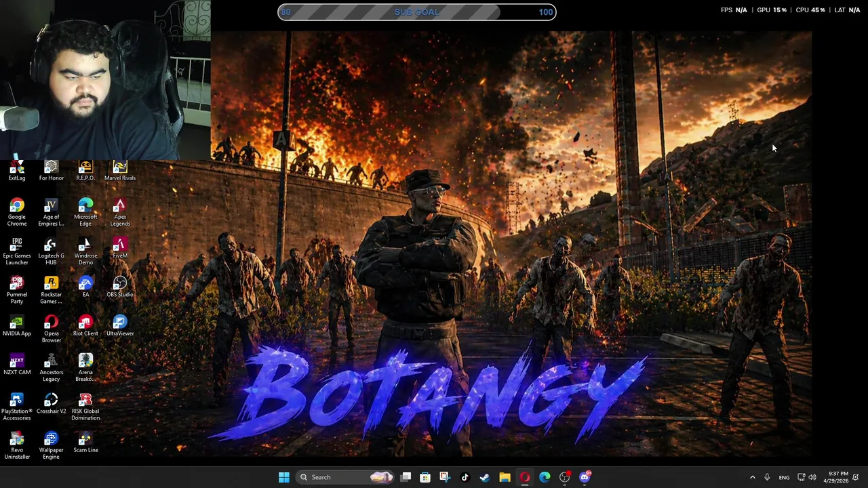The image size is (868, 488).
Task: Select the R.E.P.O. desktop shortcut
Action: point(85,171)
